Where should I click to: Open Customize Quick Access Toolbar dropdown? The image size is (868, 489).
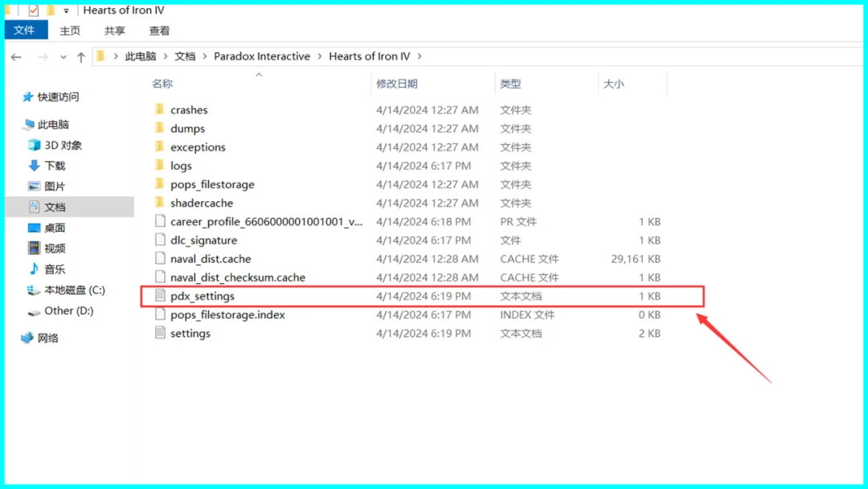[x=66, y=11]
